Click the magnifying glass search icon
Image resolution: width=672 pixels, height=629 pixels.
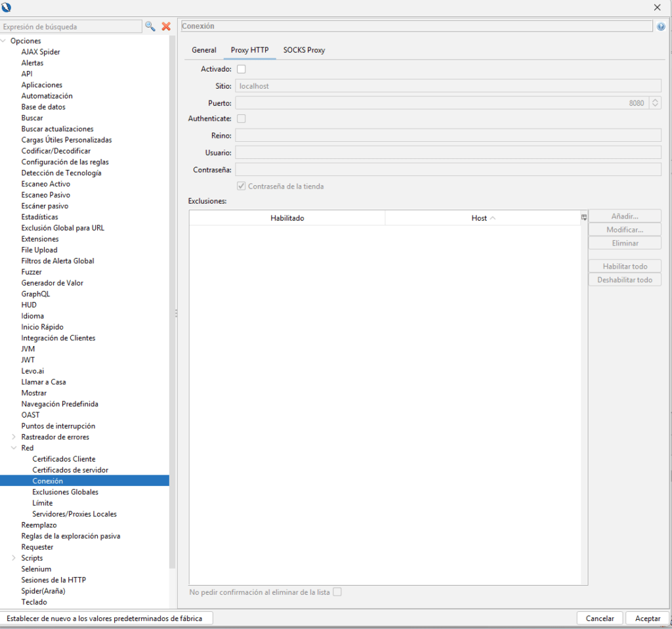(x=150, y=26)
